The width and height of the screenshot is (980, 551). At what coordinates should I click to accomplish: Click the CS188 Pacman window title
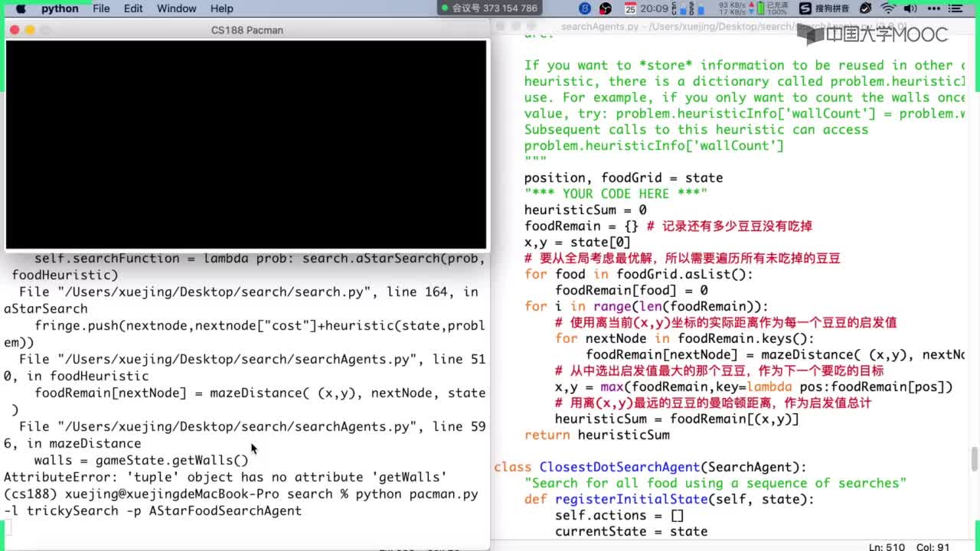(247, 30)
